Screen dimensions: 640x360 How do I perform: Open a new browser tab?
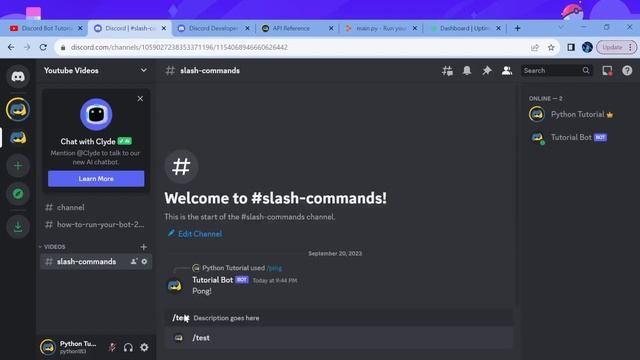[x=517, y=28]
